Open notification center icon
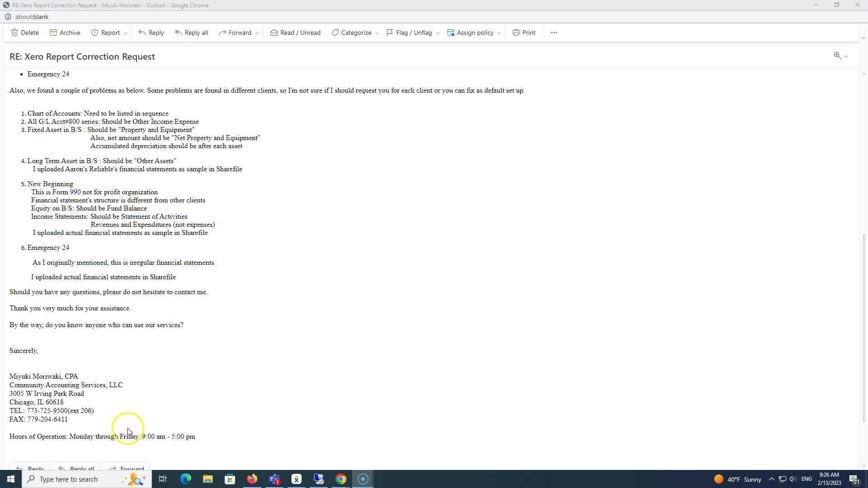This screenshot has width=868, height=488. 854,479
